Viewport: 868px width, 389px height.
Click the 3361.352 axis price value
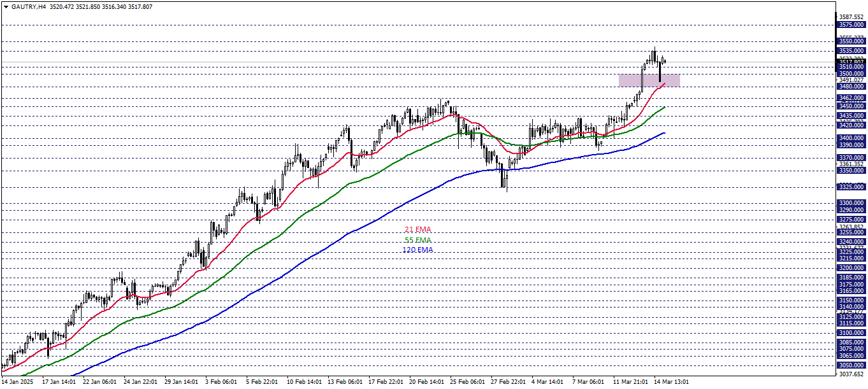[x=851, y=164]
